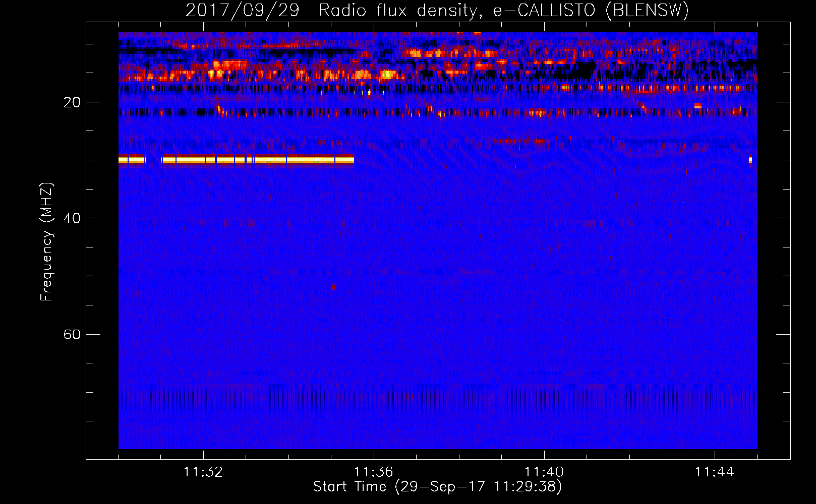Click the "20" frequency tick label

coord(72,102)
